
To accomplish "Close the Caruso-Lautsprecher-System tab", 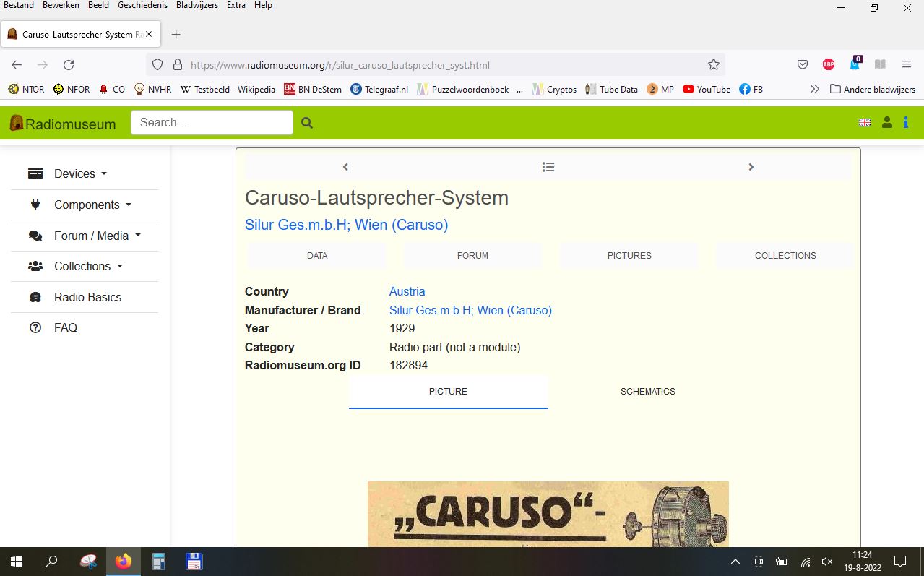I will (149, 35).
